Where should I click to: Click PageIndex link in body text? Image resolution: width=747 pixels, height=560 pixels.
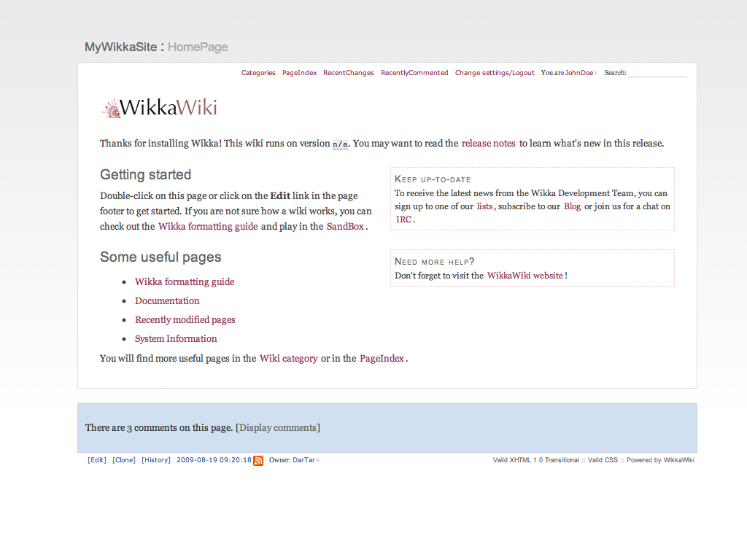point(382,359)
